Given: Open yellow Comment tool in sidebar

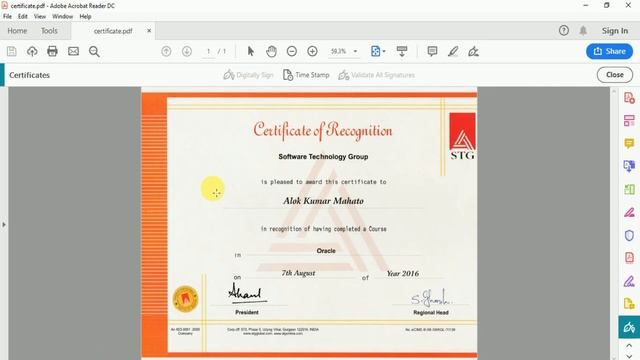Looking at the screenshot, I should tap(629, 144).
